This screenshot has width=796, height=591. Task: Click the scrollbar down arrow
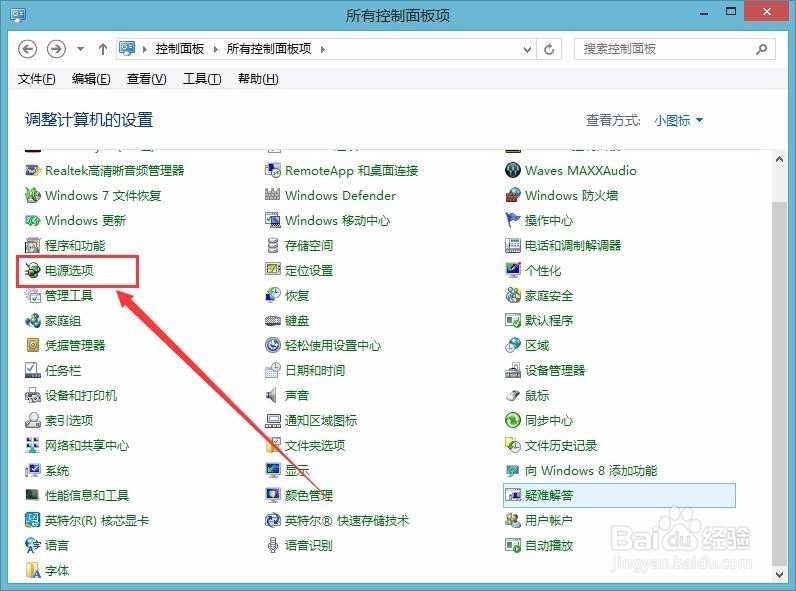(x=779, y=574)
